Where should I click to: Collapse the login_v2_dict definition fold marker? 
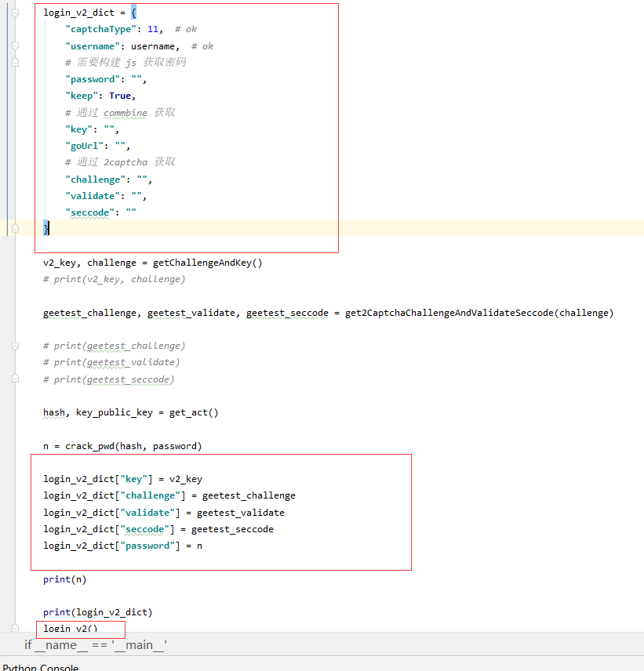click(x=15, y=13)
